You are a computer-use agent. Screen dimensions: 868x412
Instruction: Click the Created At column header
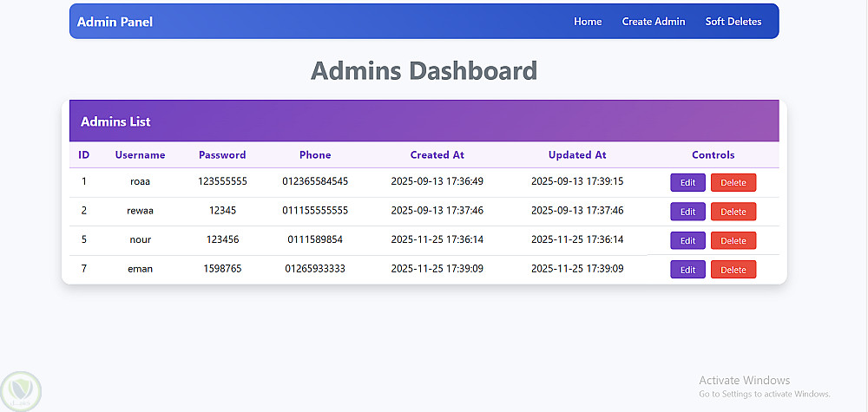click(x=437, y=155)
